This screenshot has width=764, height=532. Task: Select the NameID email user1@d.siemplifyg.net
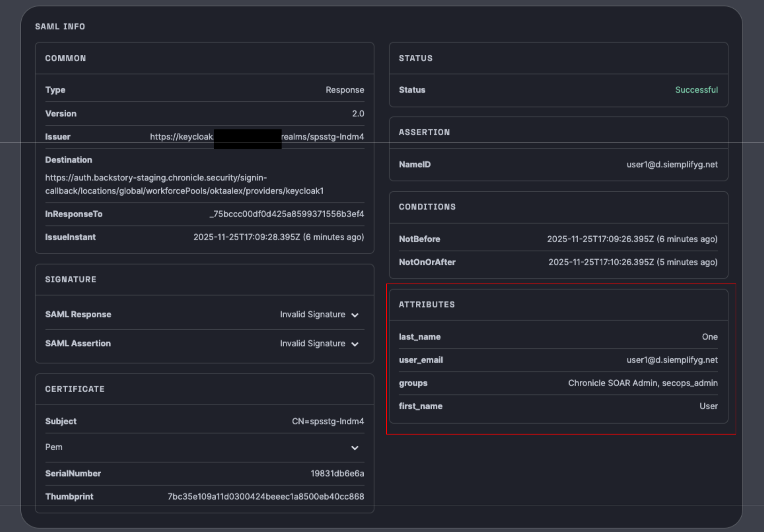coord(672,164)
